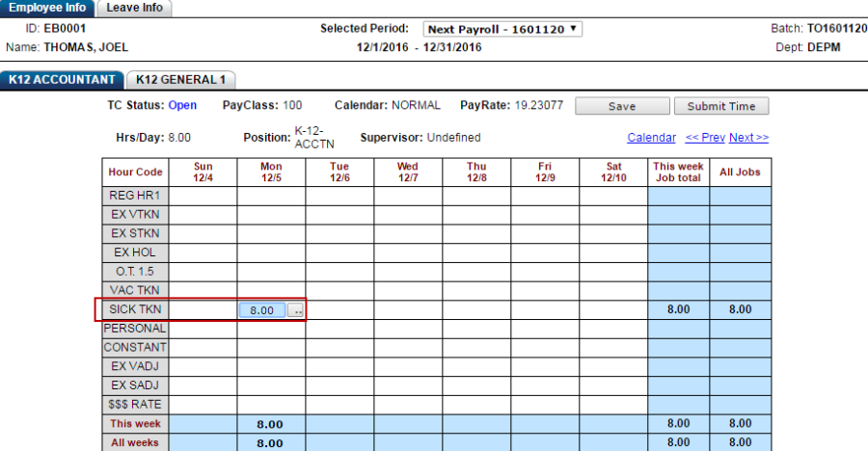Select the K12 ACCOUNTANT job tab

click(x=62, y=80)
